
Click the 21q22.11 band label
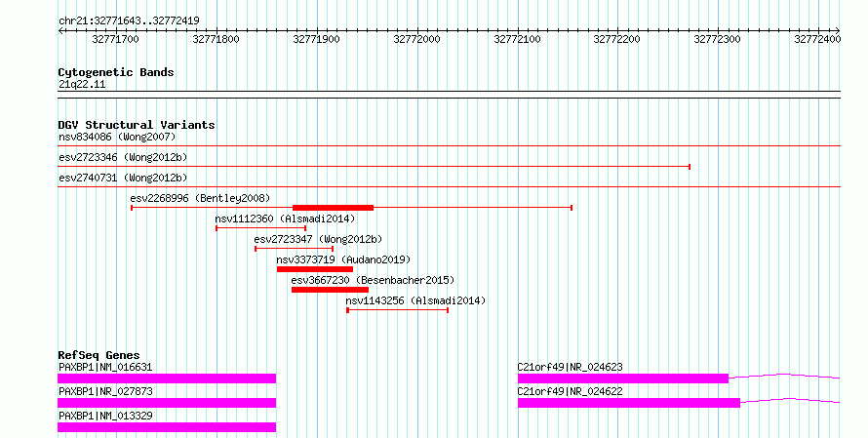click(82, 84)
